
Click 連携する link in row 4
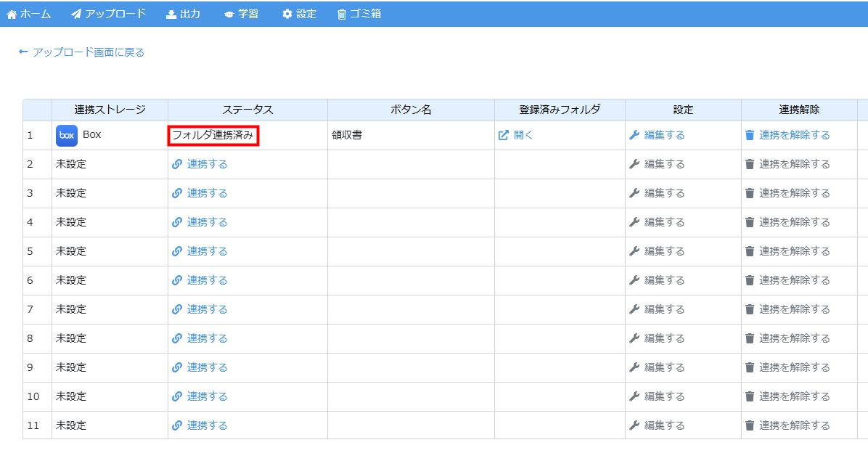pos(207,223)
